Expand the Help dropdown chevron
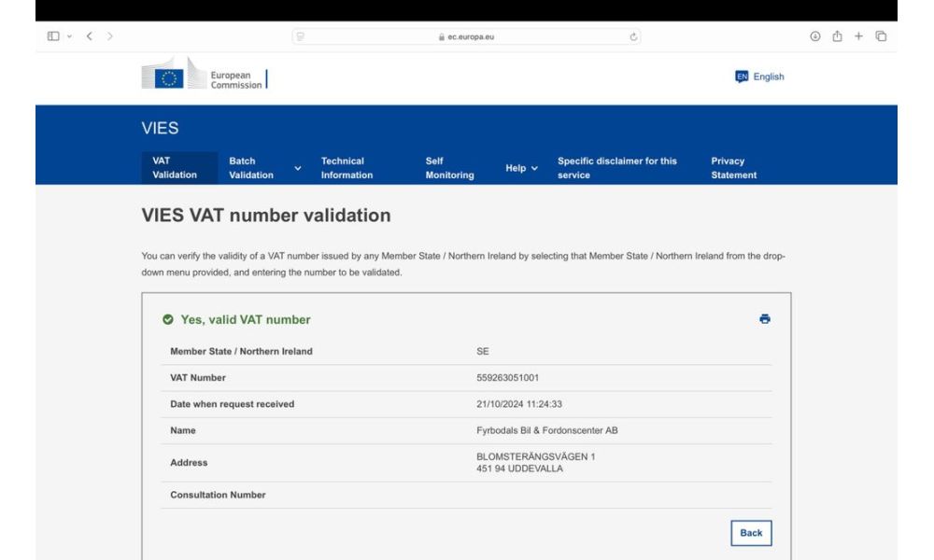This screenshot has height=560, width=934. tap(534, 168)
